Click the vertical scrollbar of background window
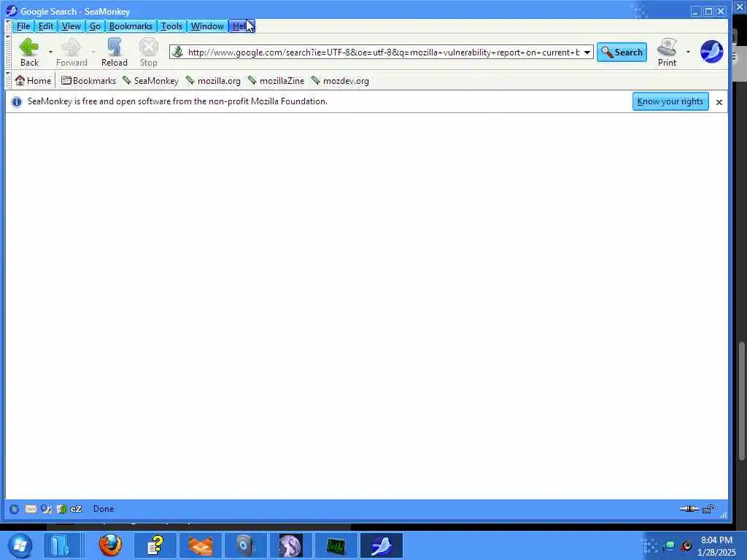The width and height of the screenshot is (747, 560). pos(741,402)
